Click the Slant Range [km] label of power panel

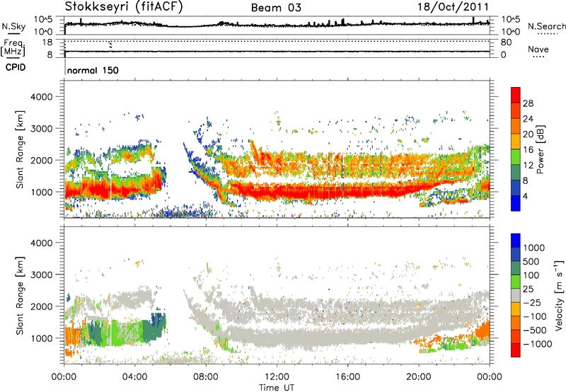20,149
